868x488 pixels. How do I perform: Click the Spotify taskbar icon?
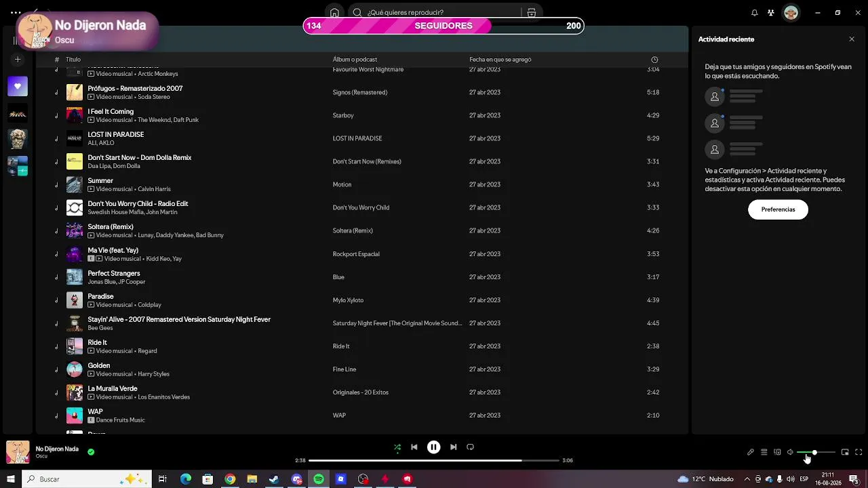pos(319,479)
